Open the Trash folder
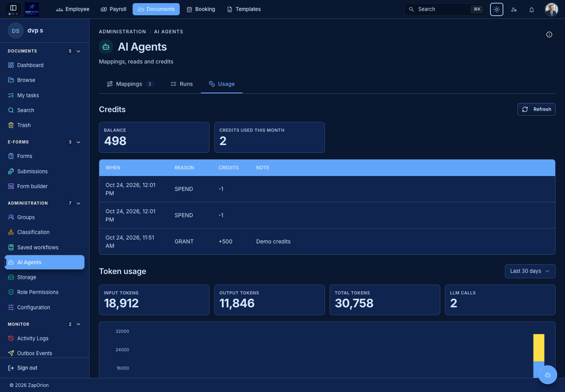The height and width of the screenshot is (392, 565). [x=45, y=125]
